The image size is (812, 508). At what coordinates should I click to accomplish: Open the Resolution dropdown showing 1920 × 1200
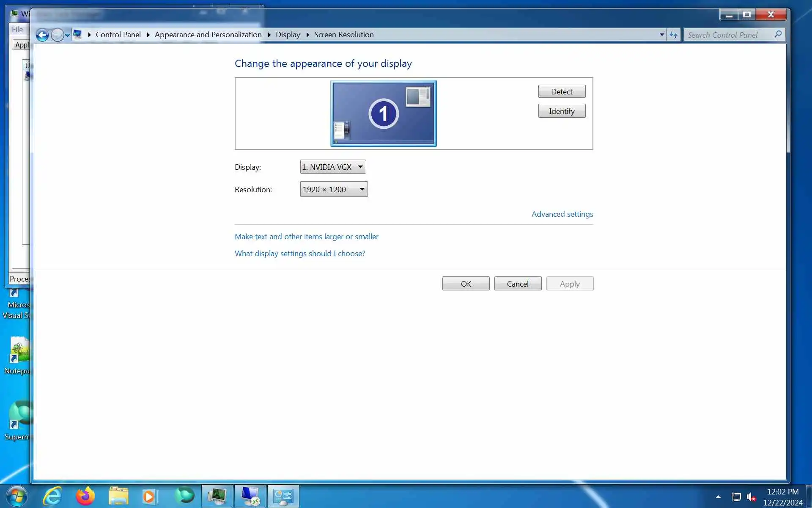(334, 189)
